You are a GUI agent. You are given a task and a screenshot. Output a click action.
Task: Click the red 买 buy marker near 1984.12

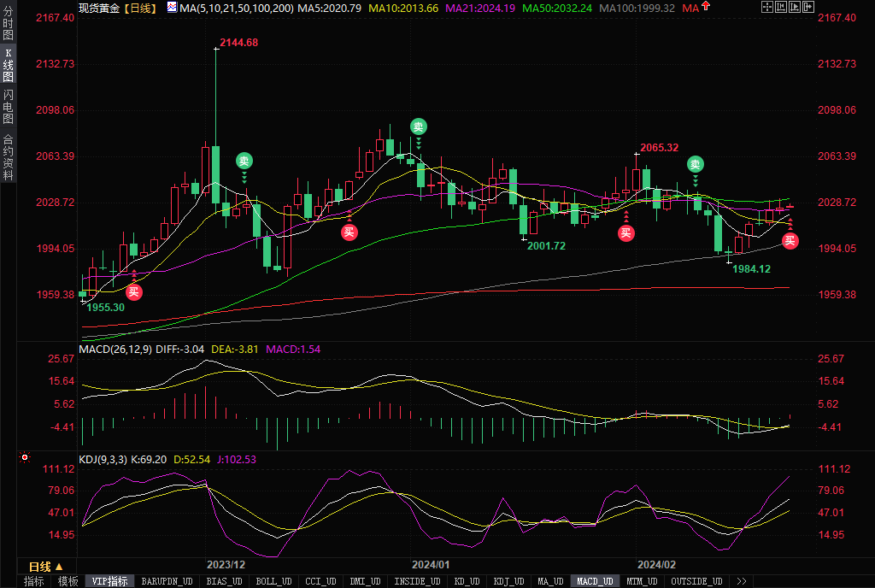point(790,241)
